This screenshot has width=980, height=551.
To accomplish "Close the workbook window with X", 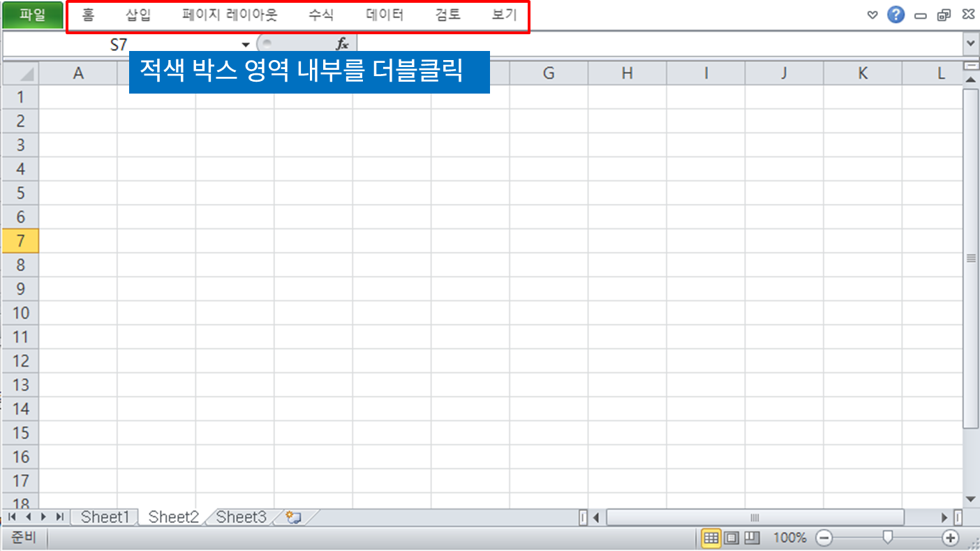I will pyautogui.click(x=968, y=15).
